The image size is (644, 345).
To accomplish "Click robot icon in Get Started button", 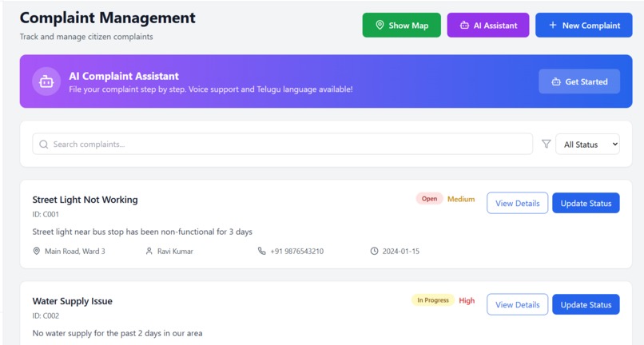I will click(x=556, y=81).
